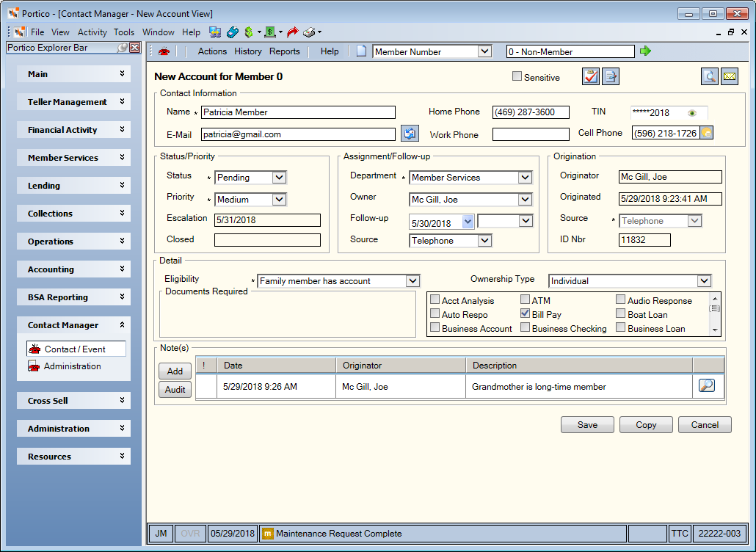The width and height of the screenshot is (756, 552).
Task: Click the services checklist scrollbar down arrow
Action: 715,330
